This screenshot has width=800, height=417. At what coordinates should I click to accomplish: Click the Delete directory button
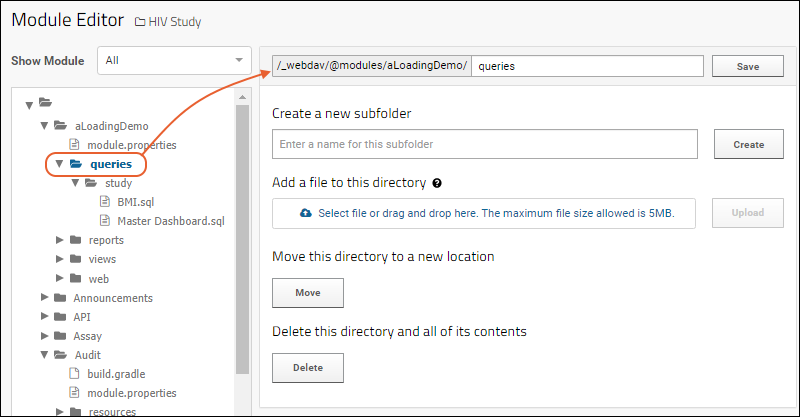point(308,368)
